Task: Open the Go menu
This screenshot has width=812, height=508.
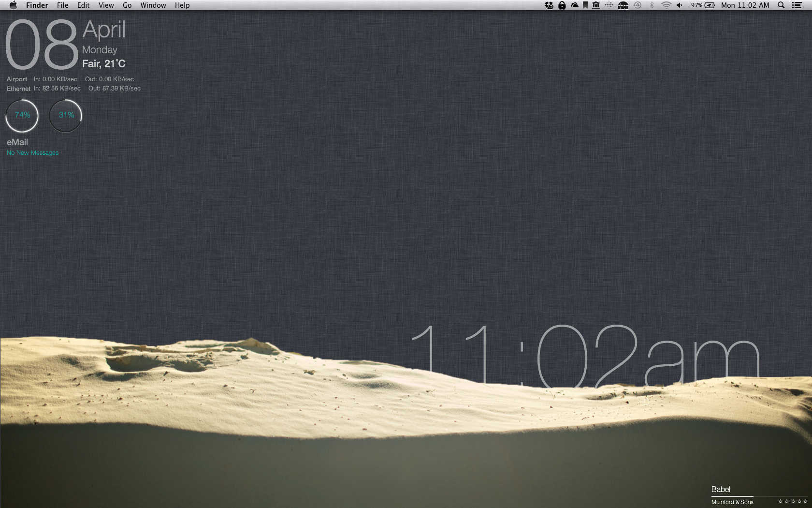Action: (127, 5)
